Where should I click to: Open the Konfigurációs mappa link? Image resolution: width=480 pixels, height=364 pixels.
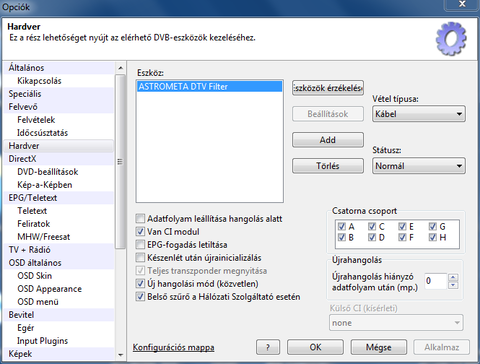point(173,347)
